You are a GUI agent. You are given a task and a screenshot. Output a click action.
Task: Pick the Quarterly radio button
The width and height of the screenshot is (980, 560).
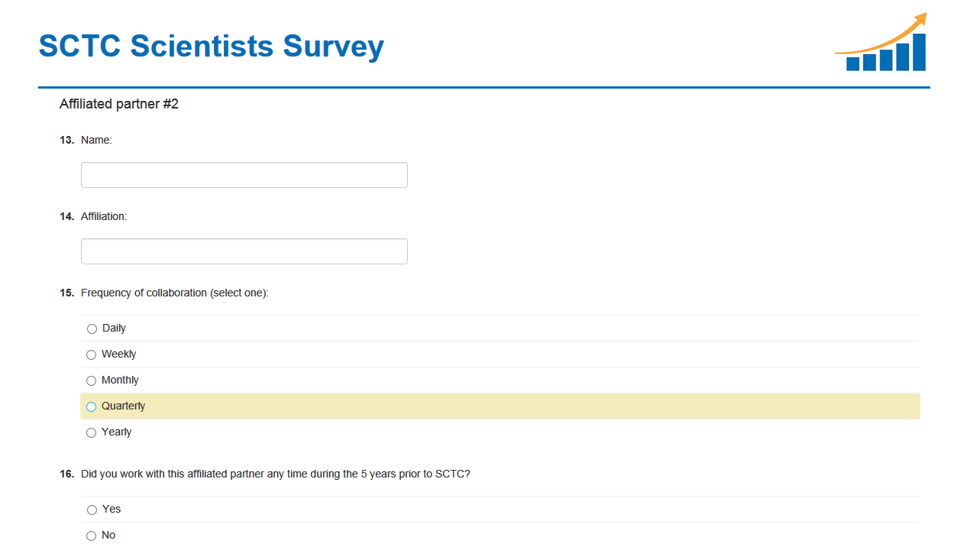92,406
